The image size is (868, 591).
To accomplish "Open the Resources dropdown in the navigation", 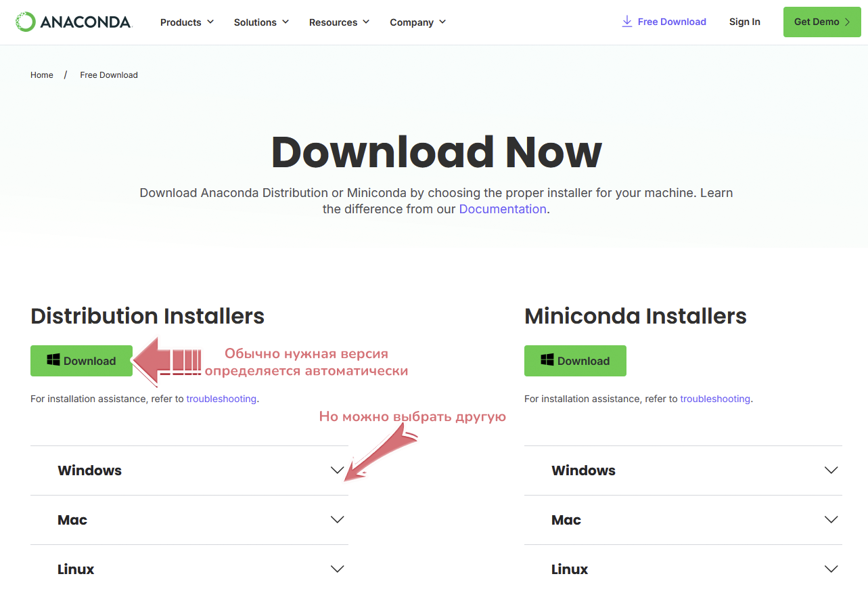I will pos(339,22).
